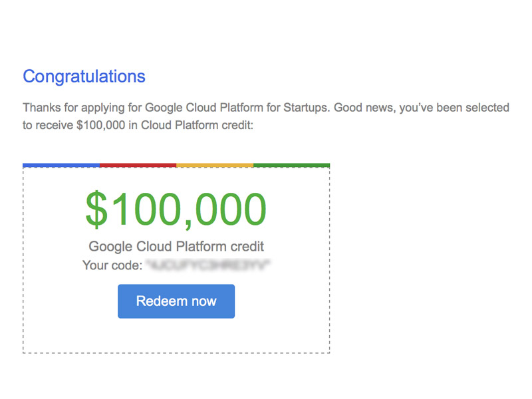The image size is (532, 399).
Task: Click the "Your code:" label
Action: click(x=112, y=265)
